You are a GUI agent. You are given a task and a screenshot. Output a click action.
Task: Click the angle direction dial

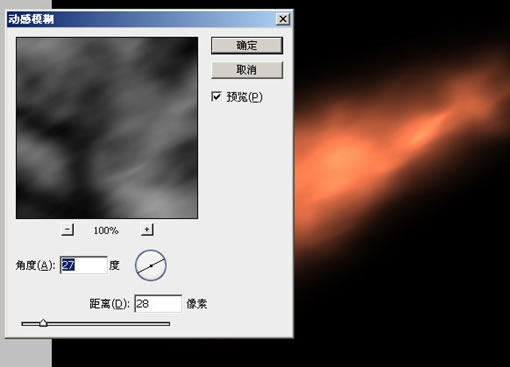pos(151,265)
